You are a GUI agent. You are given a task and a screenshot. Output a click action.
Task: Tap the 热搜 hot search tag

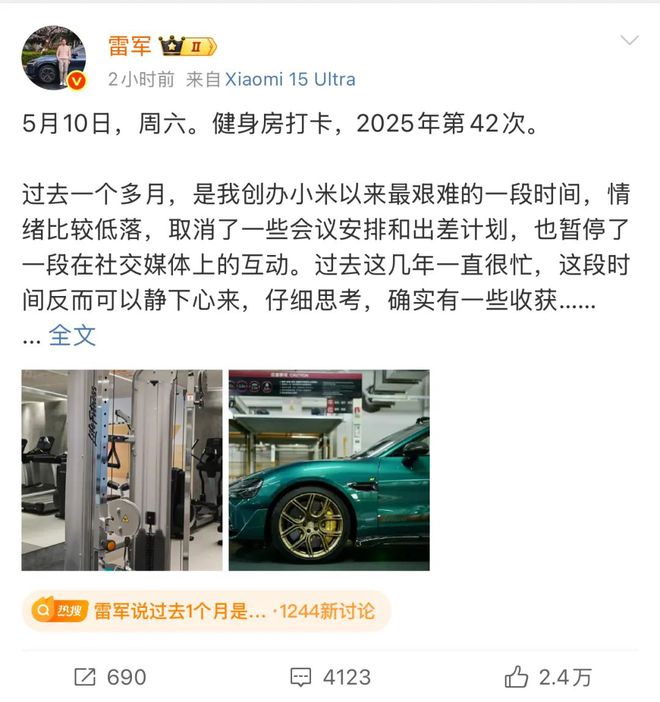(69, 611)
